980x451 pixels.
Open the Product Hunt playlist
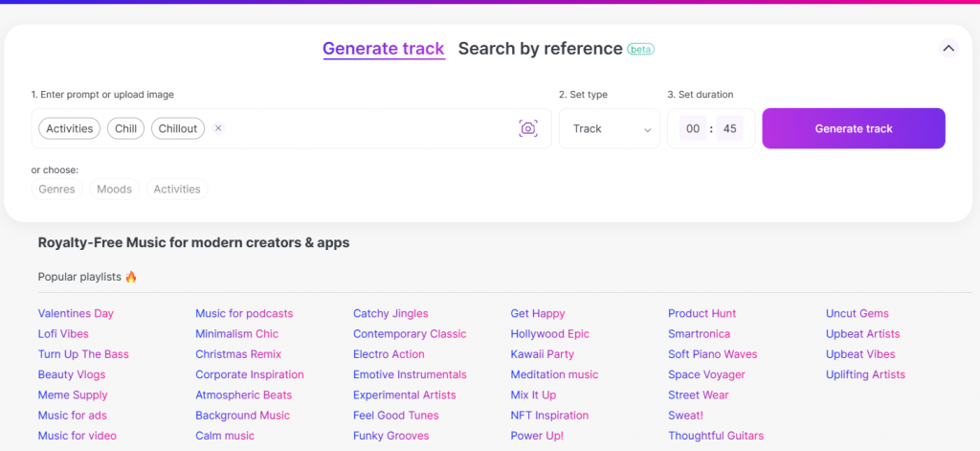click(702, 313)
